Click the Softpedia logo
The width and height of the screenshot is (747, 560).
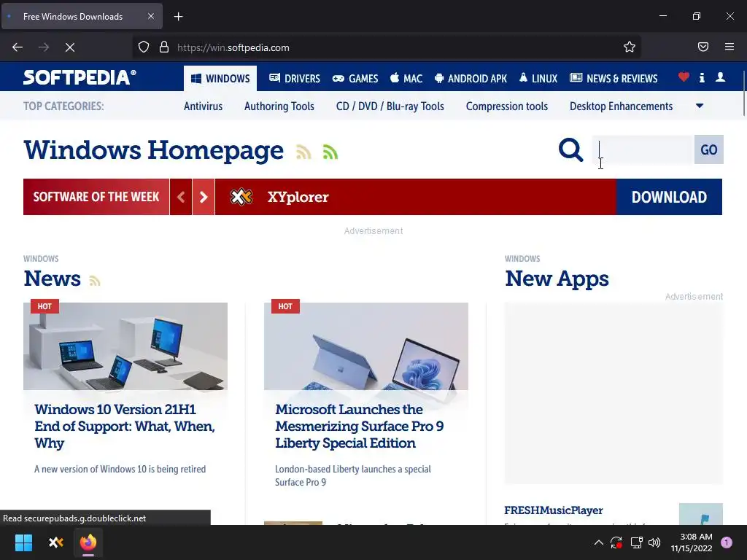(80, 77)
